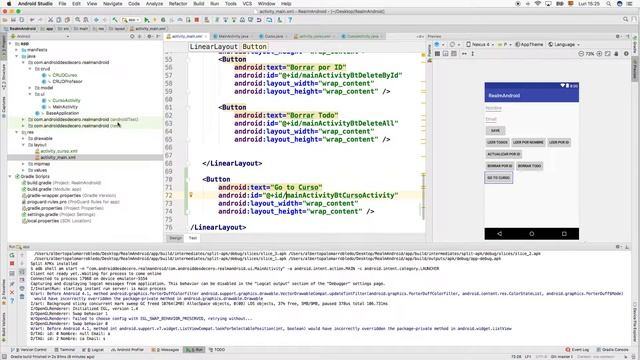
Task: Toggle blueprint-and-design view in Preview toolbar
Action: (x=454, y=53)
